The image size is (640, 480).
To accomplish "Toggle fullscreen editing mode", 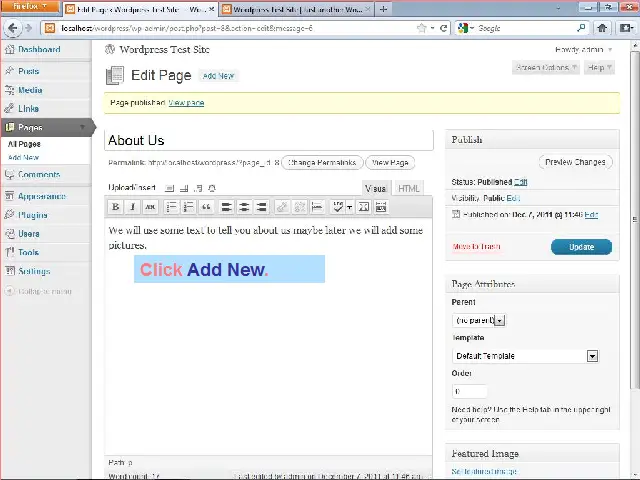I will click(363, 207).
